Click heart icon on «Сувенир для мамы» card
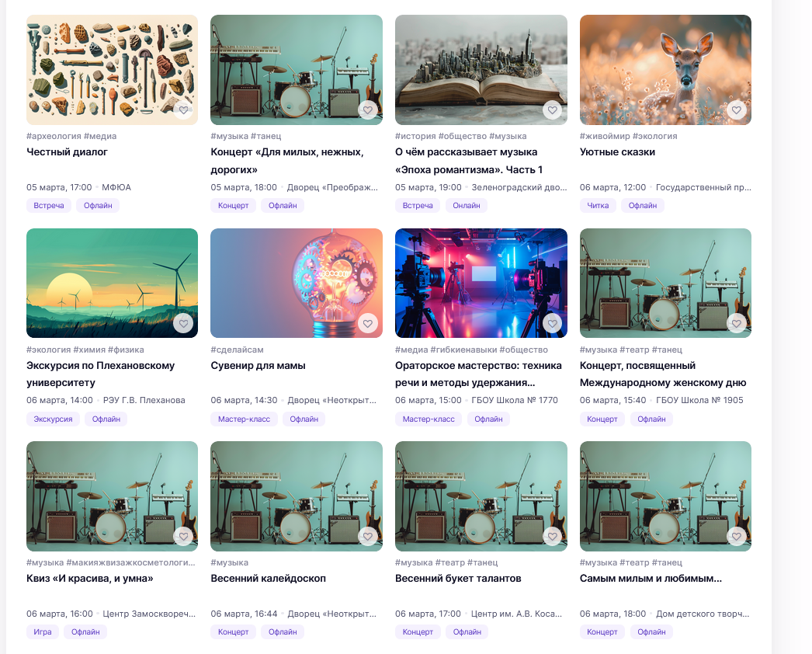This screenshot has width=812, height=654. [368, 323]
